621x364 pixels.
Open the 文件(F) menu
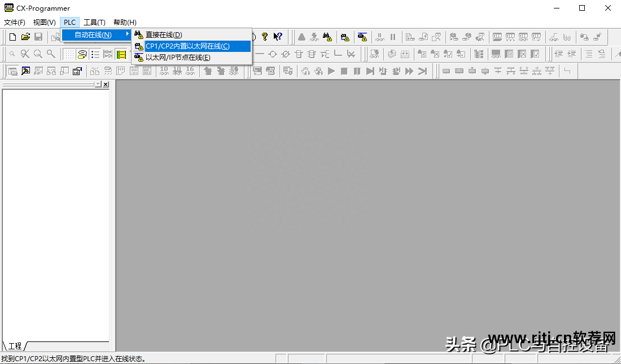[x=15, y=23]
